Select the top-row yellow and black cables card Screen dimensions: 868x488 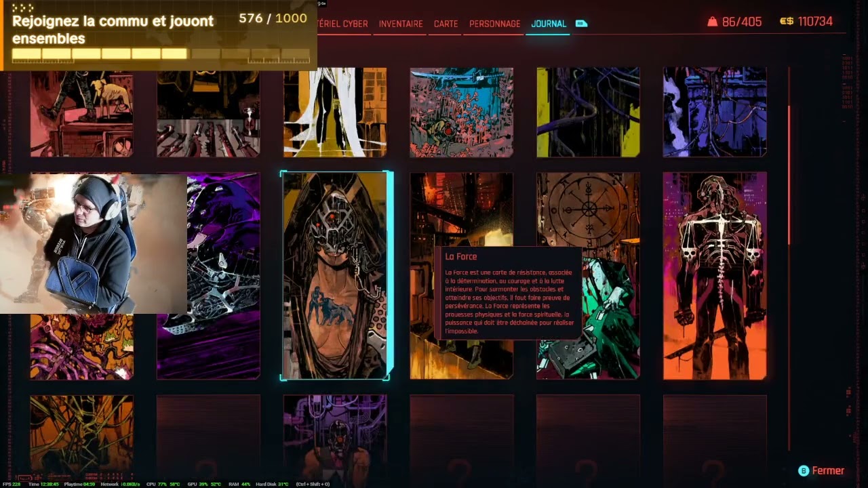pyautogui.click(x=588, y=113)
